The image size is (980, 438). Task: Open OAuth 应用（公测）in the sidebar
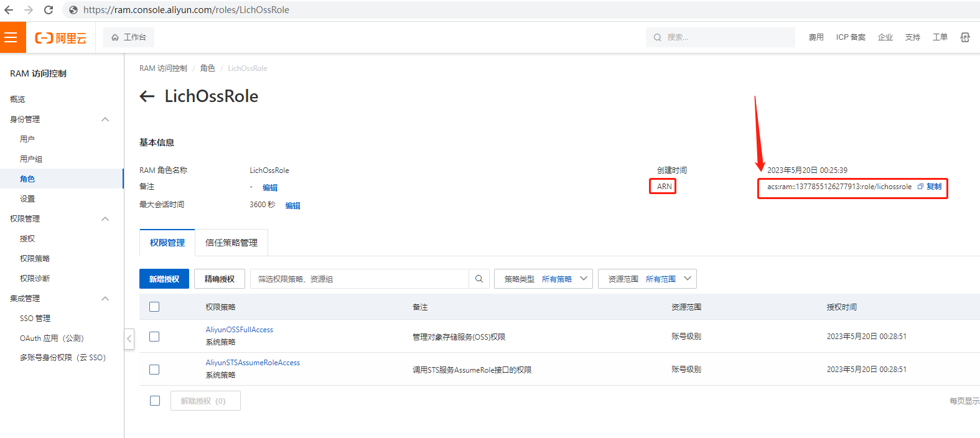tap(52, 338)
